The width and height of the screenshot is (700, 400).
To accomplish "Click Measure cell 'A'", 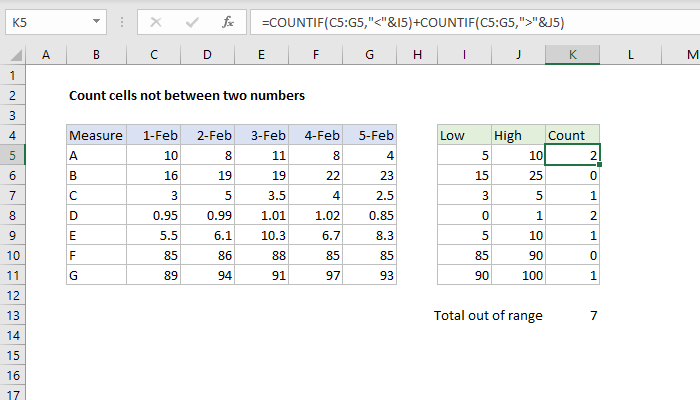I will click(x=96, y=155).
